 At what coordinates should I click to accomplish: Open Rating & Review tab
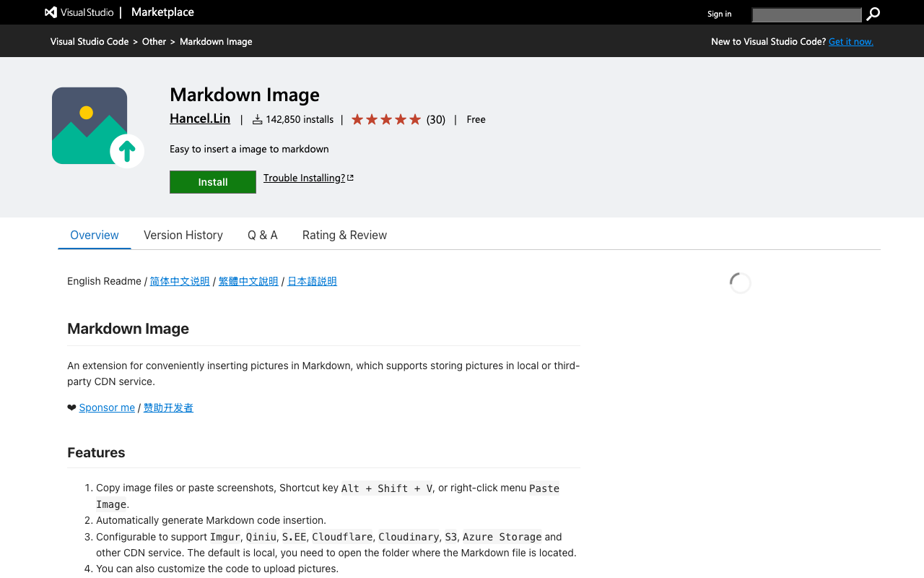(x=344, y=235)
